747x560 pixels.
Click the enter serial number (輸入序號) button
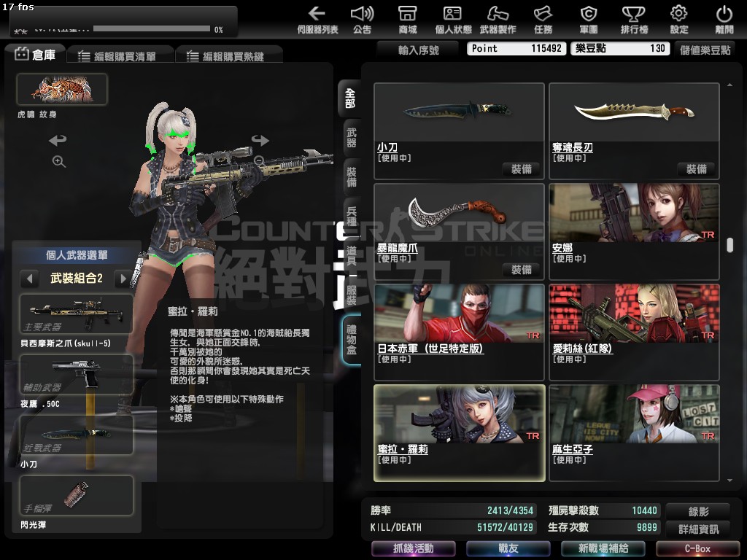[x=418, y=50]
